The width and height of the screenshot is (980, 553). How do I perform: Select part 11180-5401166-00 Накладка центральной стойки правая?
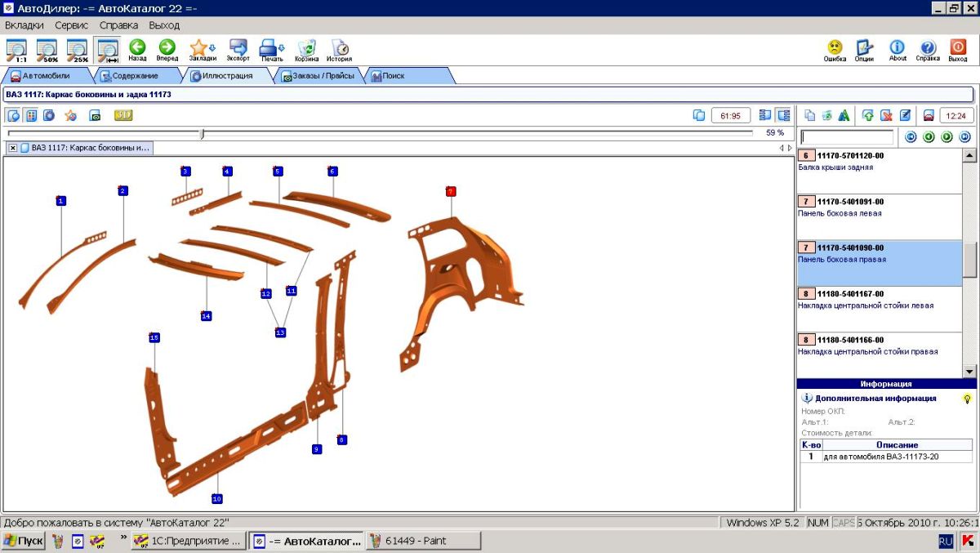coord(879,355)
